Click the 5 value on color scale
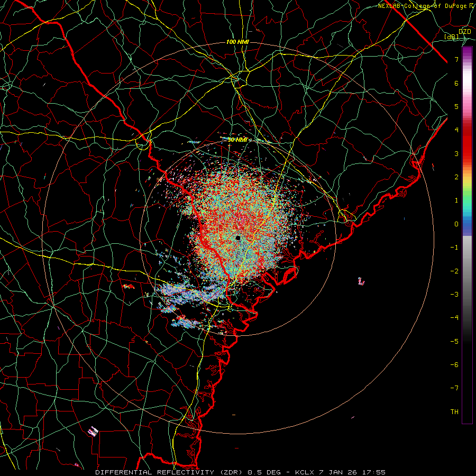476x476 pixels. coord(456,106)
